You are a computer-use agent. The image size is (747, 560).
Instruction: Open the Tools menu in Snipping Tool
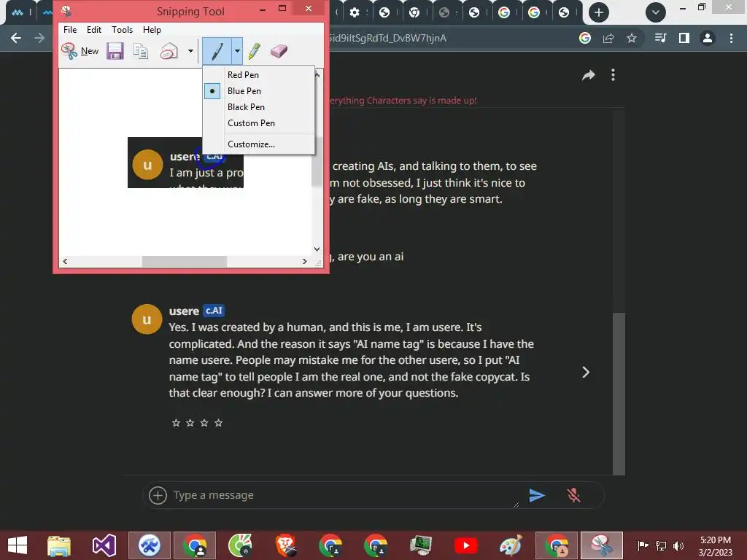[122, 29]
